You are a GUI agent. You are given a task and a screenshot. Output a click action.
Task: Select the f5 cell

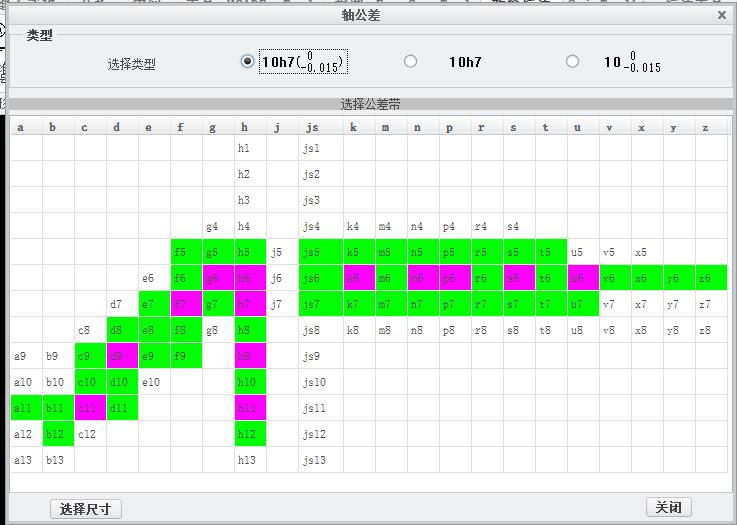[186, 252]
